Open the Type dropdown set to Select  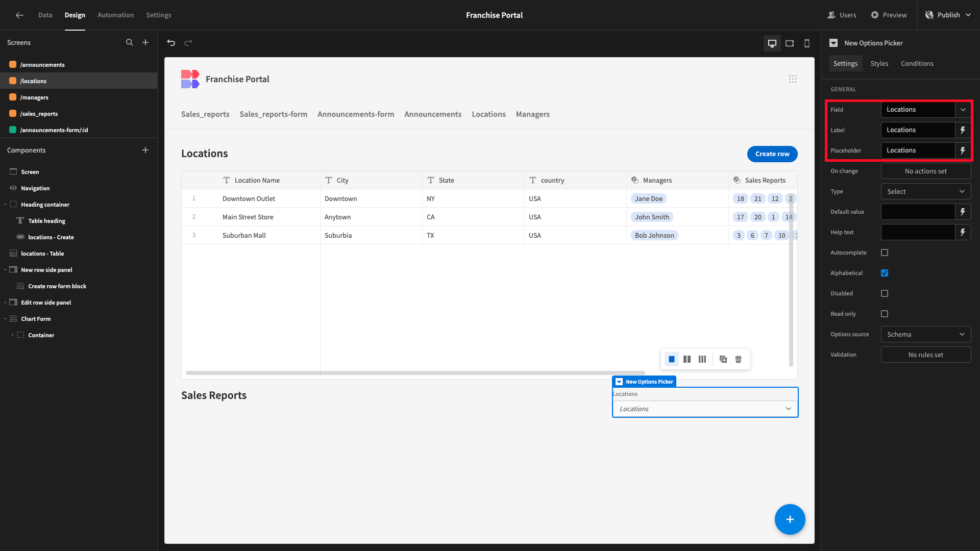coord(926,191)
